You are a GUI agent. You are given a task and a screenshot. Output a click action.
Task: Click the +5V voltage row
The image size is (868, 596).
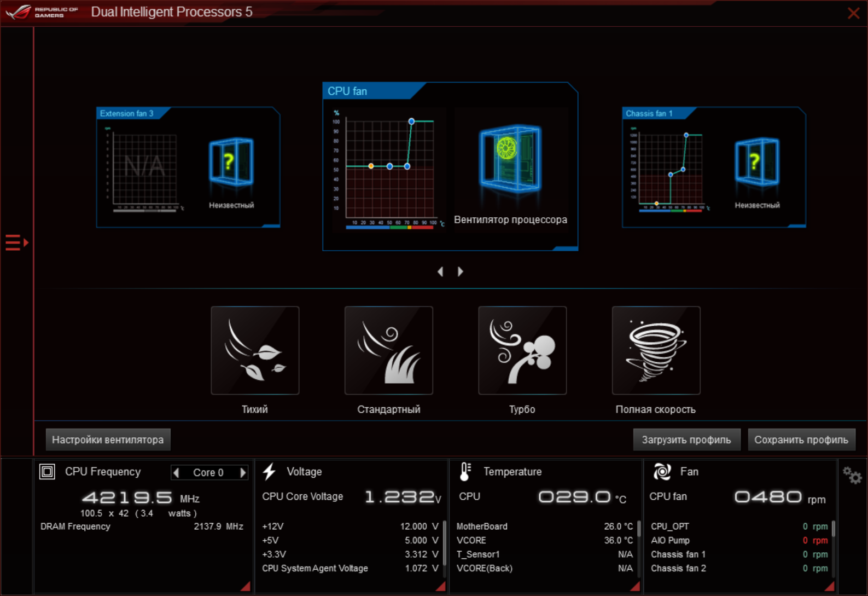[350, 540]
